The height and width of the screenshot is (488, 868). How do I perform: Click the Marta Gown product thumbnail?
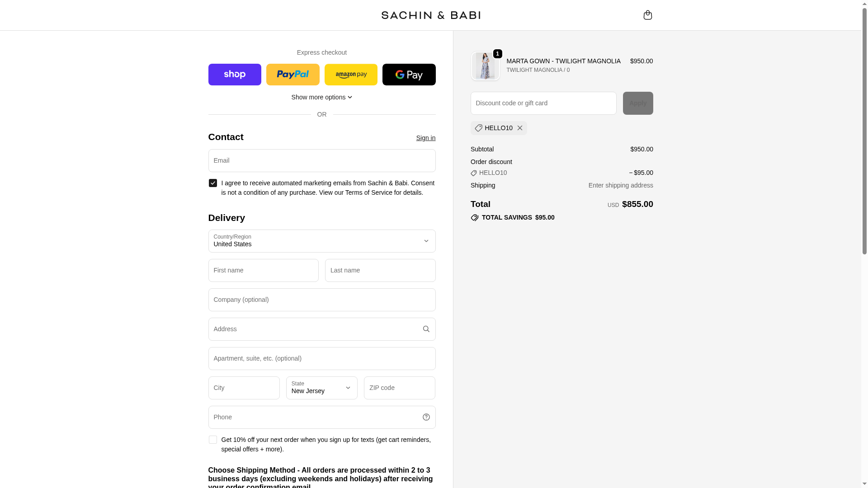click(485, 66)
